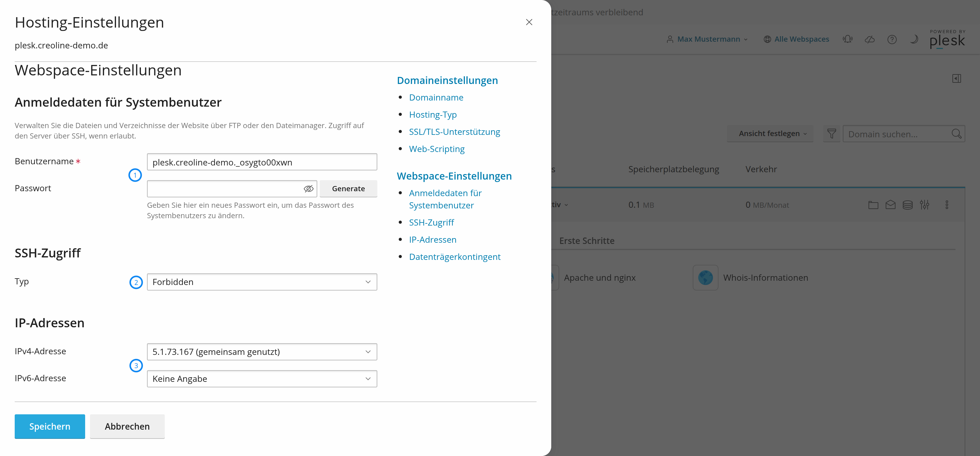Sort by Verkehr column header
The width and height of the screenshot is (980, 456).
pyautogui.click(x=761, y=169)
